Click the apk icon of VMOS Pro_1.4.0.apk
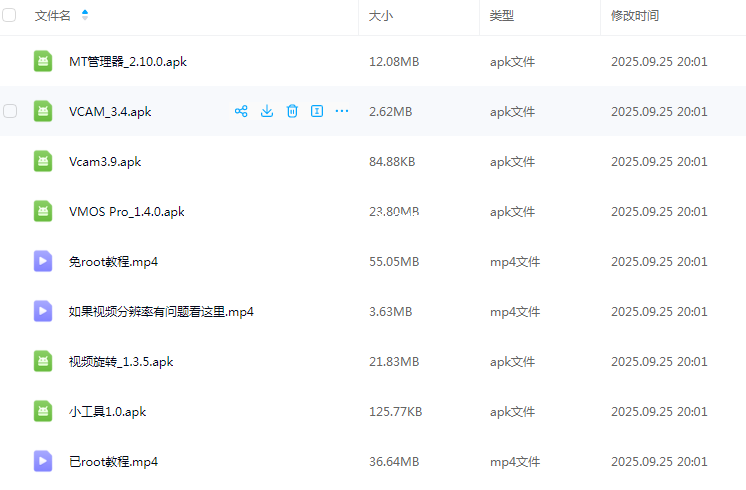The height and width of the screenshot is (490, 746). coord(43,211)
